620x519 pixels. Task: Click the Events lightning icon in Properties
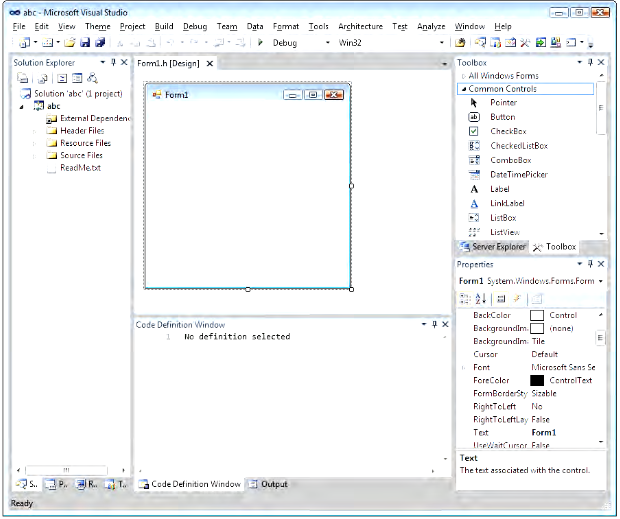point(517,299)
